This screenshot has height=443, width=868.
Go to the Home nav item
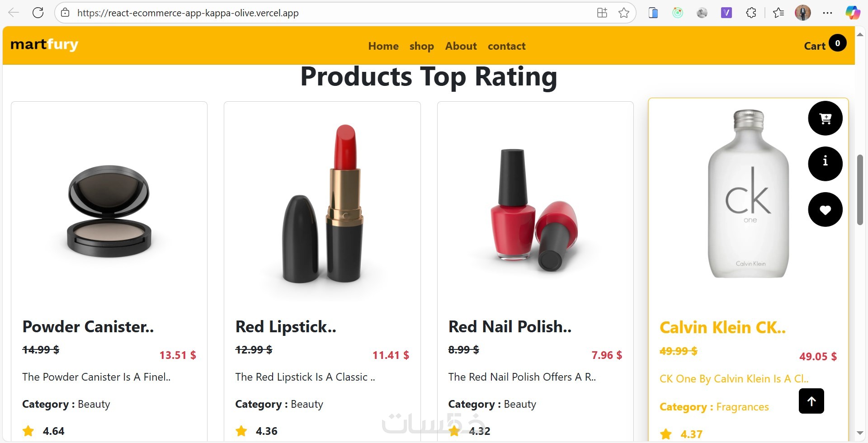(383, 46)
